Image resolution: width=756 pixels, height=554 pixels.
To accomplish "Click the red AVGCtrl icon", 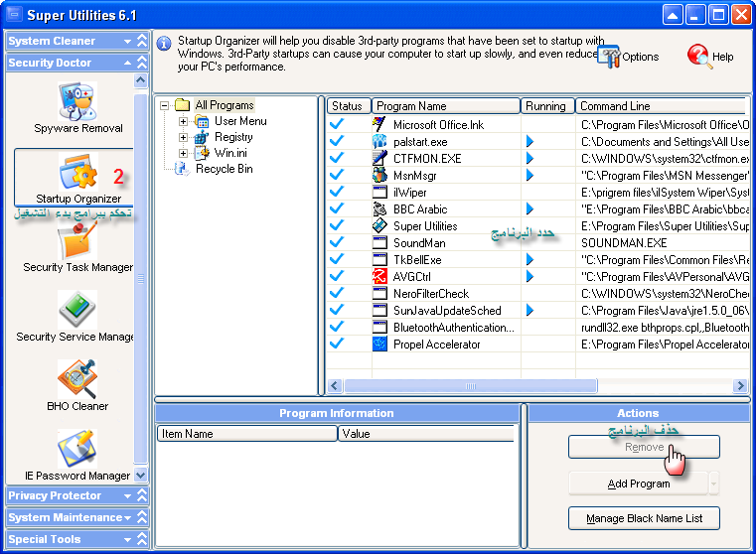I will click(379, 276).
